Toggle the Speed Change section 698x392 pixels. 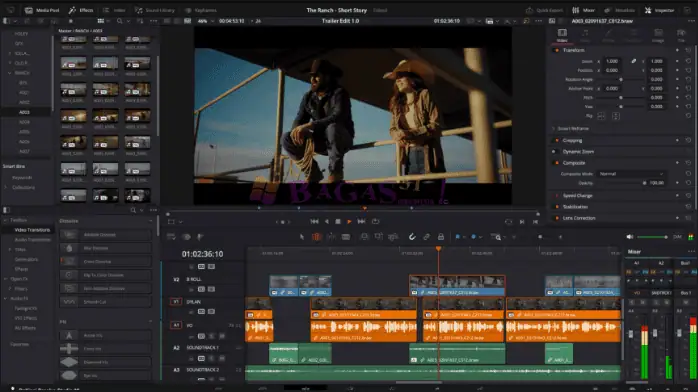click(556, 196)
